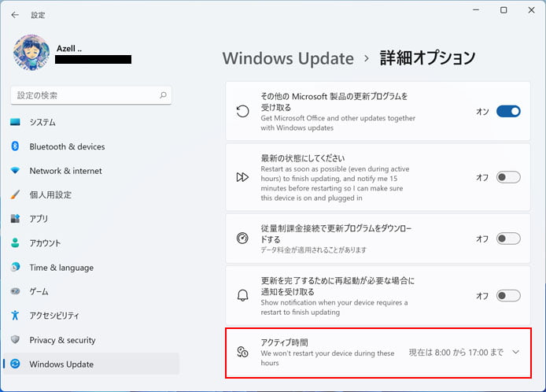
Task: Click the システム monitor icon
Action: [15, 122]
